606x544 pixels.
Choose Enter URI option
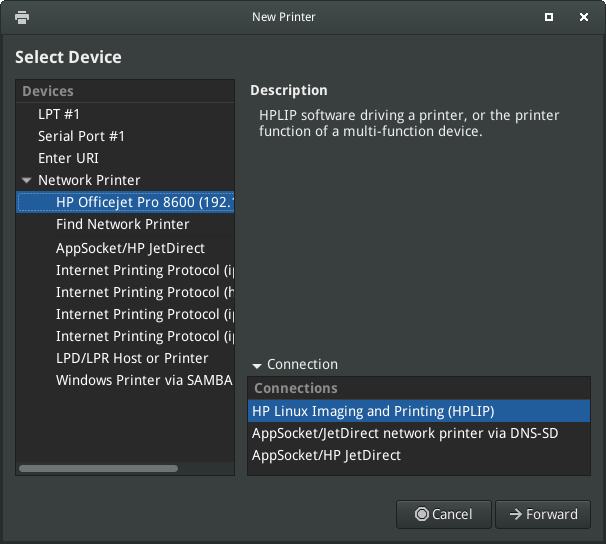click(x=125, y=158)
